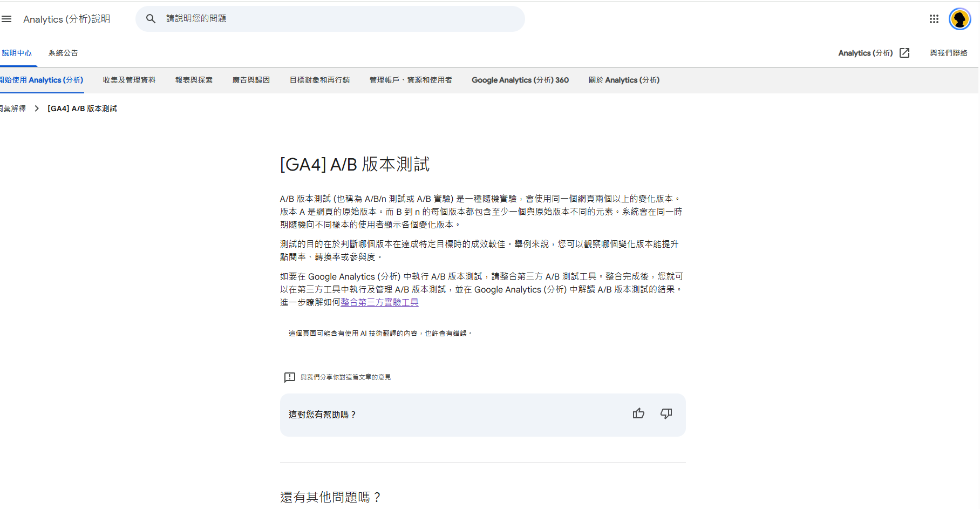Image resolution: width=980 pixels, height=509 pixels.
Task: Open the Google apps grid
Action: point(934,19)
